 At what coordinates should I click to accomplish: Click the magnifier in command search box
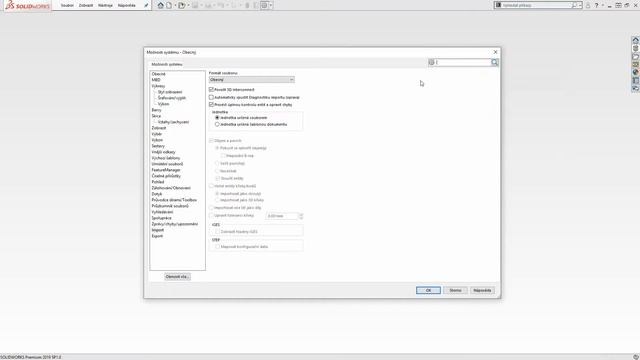coord(574,5)
